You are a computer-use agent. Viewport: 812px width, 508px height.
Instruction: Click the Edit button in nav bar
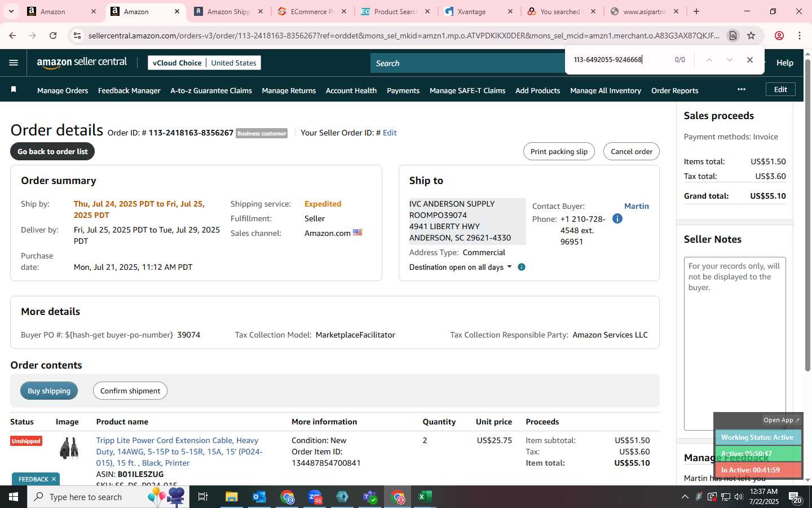point(780,89)
